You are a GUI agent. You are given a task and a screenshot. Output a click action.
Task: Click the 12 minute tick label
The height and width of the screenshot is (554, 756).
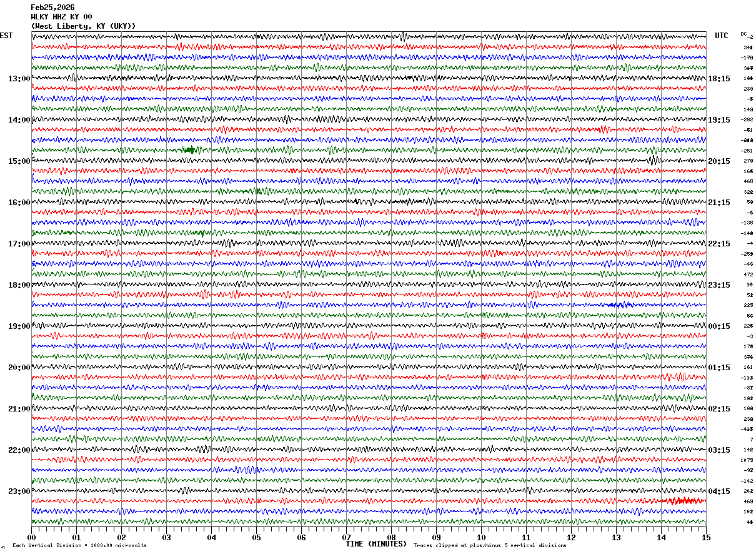coord(571,537)
